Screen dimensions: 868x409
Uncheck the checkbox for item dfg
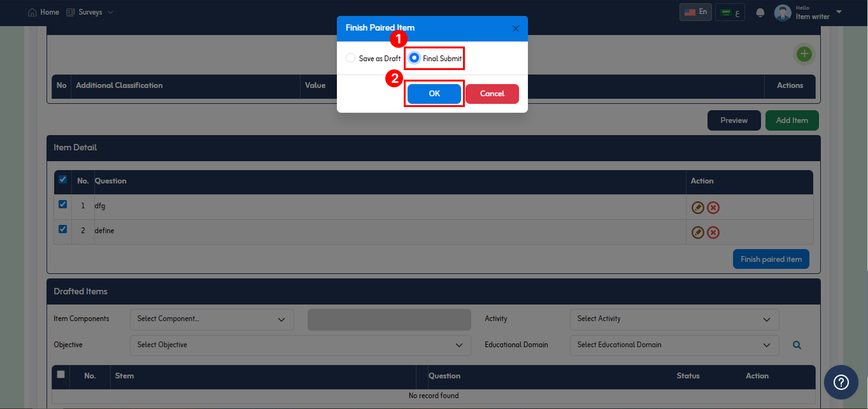[x=62, y=204]
